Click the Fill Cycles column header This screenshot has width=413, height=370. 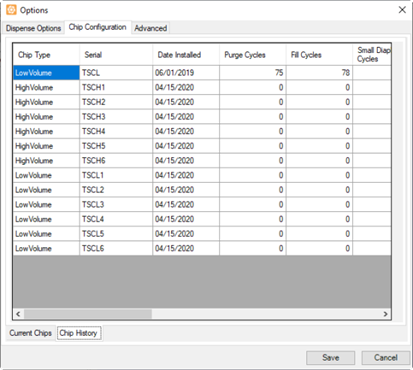[x=319, y=55]
